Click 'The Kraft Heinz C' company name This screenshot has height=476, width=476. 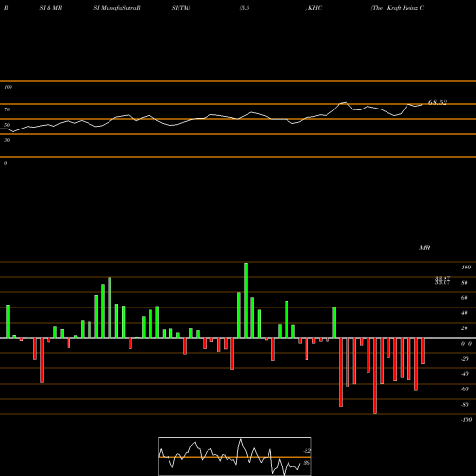coord(397,8)
